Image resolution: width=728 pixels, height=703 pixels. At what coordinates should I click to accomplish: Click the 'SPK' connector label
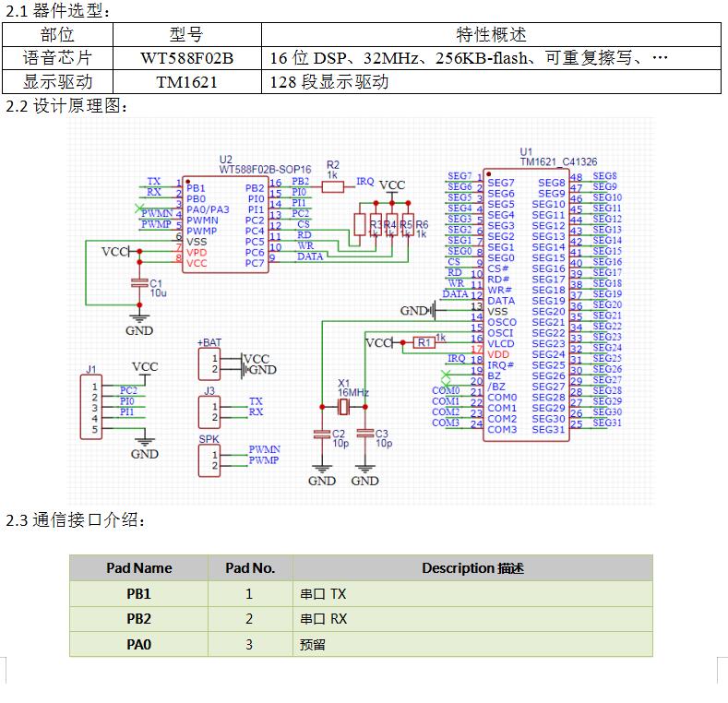point(209,439)
